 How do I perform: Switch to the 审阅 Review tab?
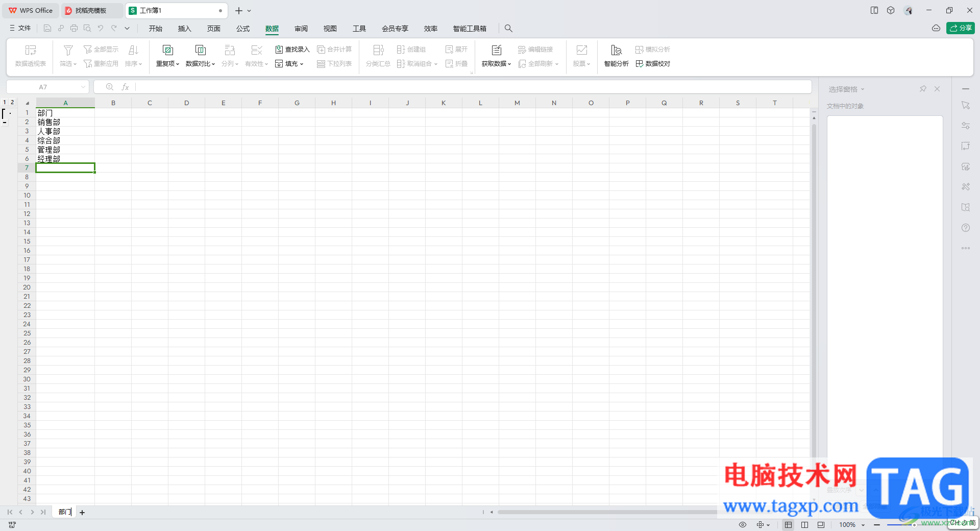point(301,29)
